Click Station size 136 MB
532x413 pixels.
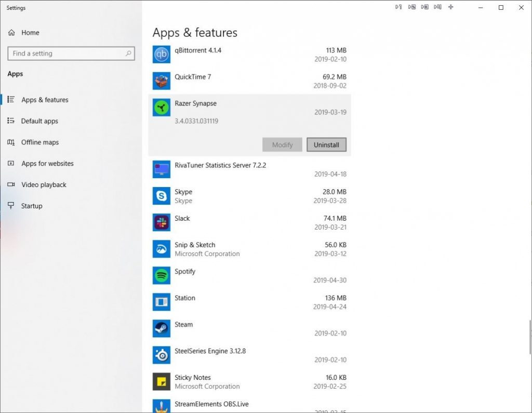336,298
